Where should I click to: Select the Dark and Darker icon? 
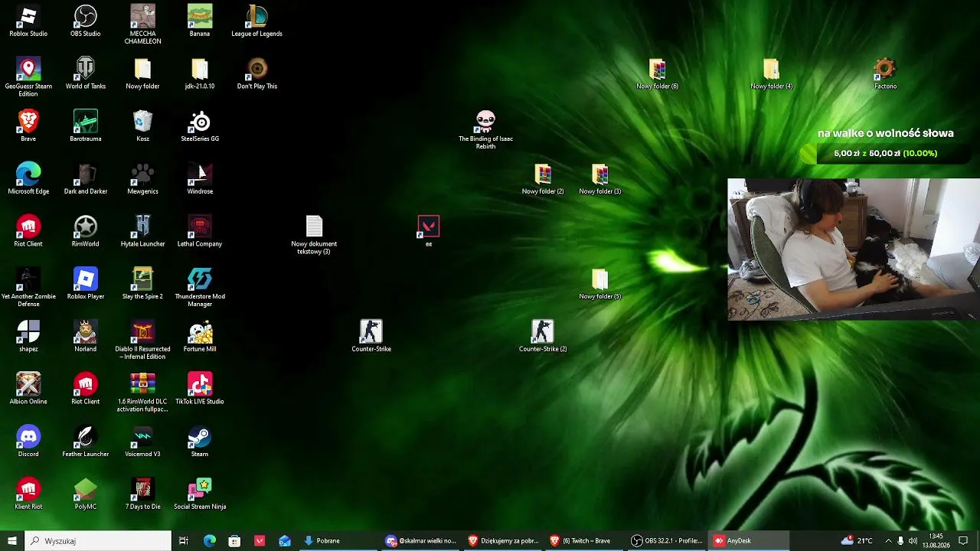[x=86, y=179]
